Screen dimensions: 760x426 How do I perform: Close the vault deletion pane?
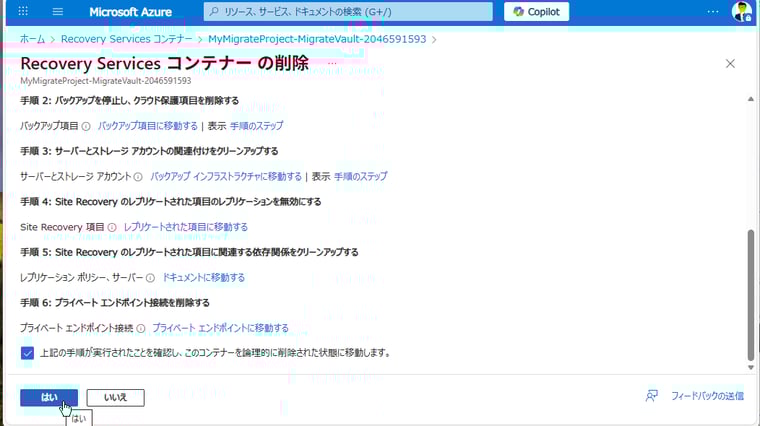tap(730, 63)
